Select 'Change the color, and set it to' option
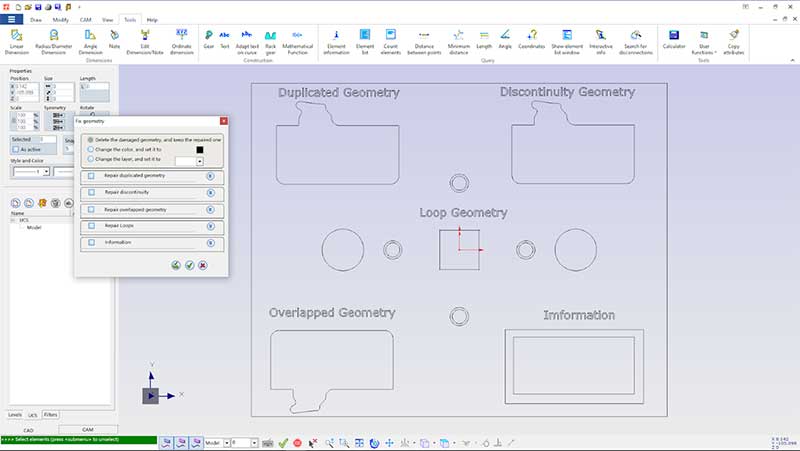Image resolution: width=800 pixels, height=451 pixels. point(91,149)
